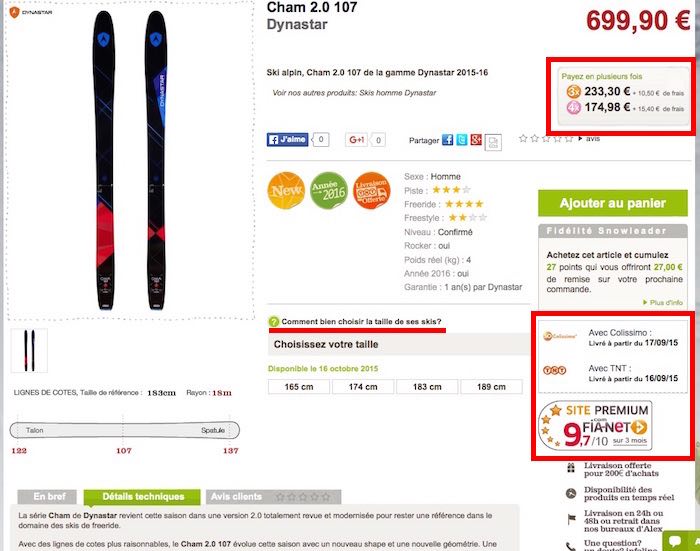
Task: Click the orange Livraison Offerte badge
Action: click(x=371, y=191)
